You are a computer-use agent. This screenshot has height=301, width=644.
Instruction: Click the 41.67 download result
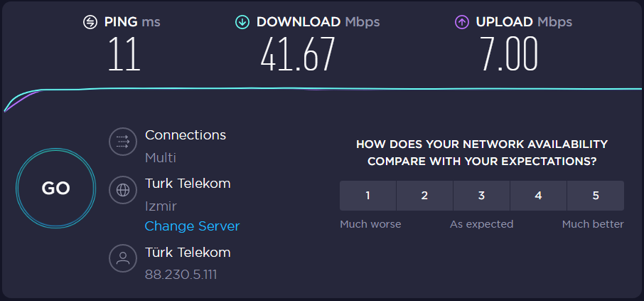[x=297, y=54]
